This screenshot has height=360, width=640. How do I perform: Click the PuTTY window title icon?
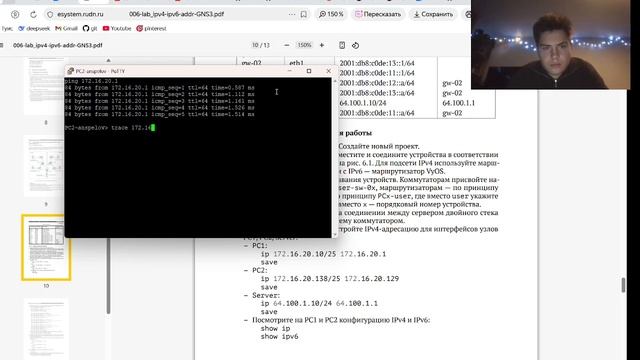[70, 71]
